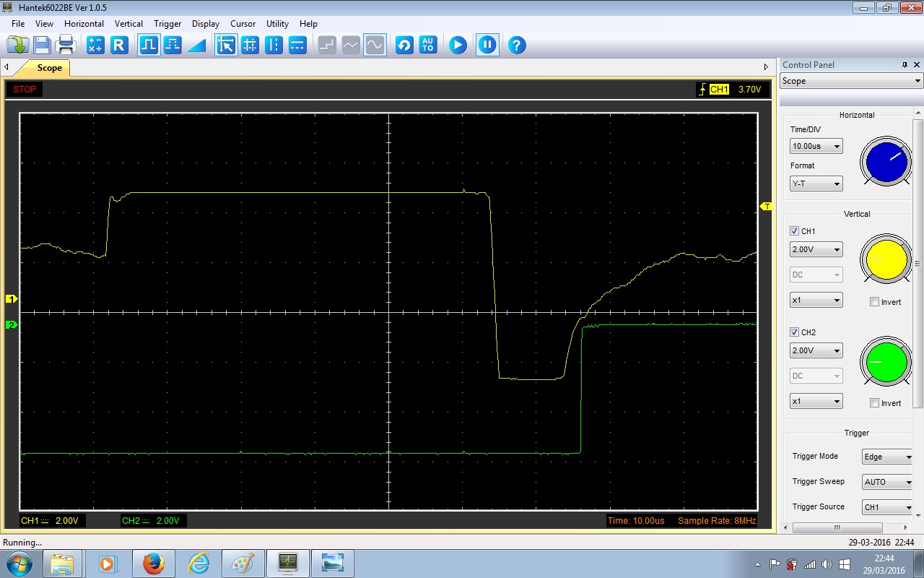Uncheck the CH1 channel checkbox
The width and height of the screenshot is (924, 578).
point(795,231)
